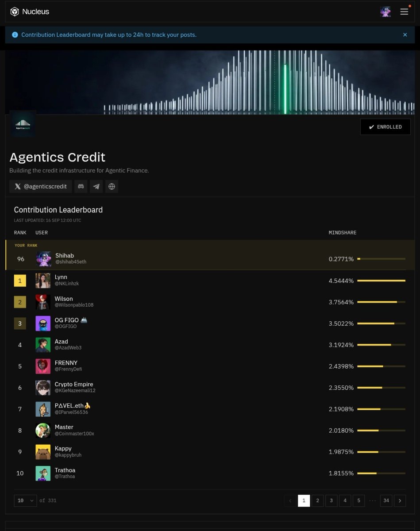The width and height of the screenshot is (420, 531).
Task: Open the @agenticscredit X profile link
Action: click(x=40, y=186)
